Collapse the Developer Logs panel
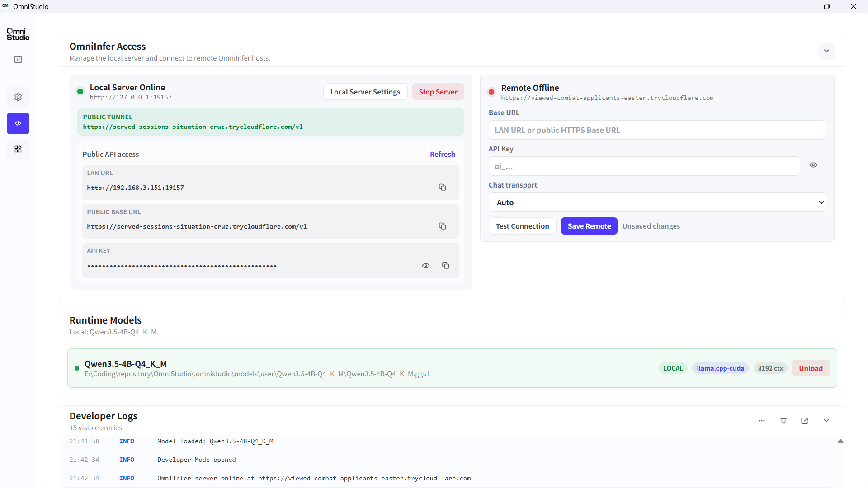 [826, 421]
